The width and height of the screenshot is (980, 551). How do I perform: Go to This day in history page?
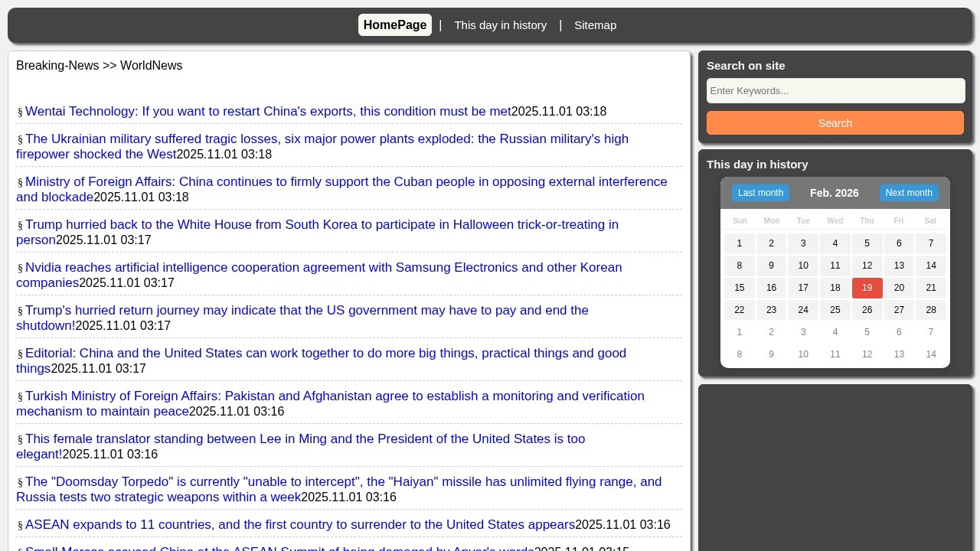[500, 25]
